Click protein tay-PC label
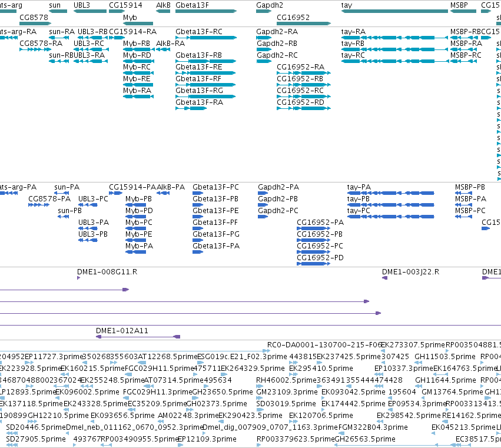 tap(359, 211)
